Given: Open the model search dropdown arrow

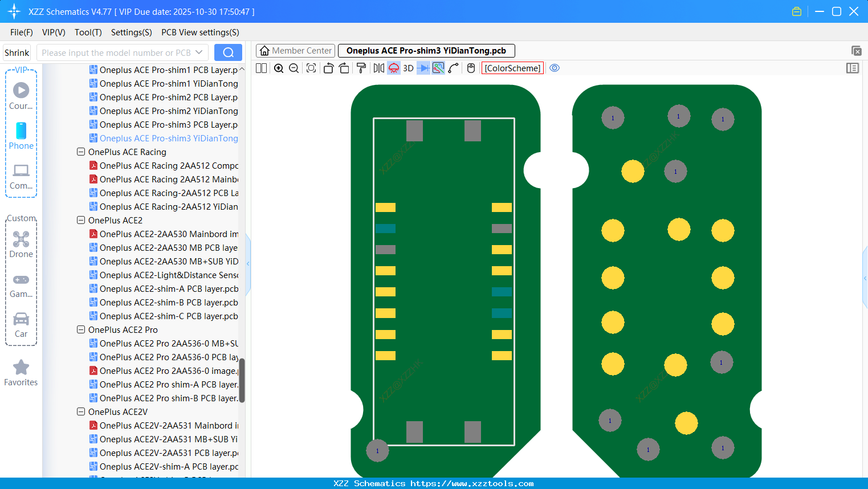Looking at the screenshot, I should 199,52.
